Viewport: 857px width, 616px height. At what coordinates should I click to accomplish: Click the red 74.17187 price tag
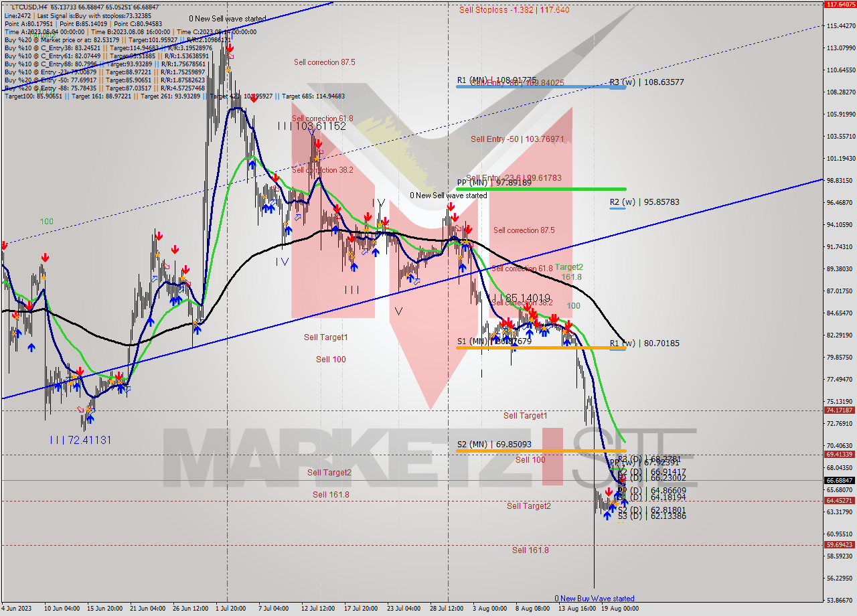pyautogui.click(x=840, y=410)
